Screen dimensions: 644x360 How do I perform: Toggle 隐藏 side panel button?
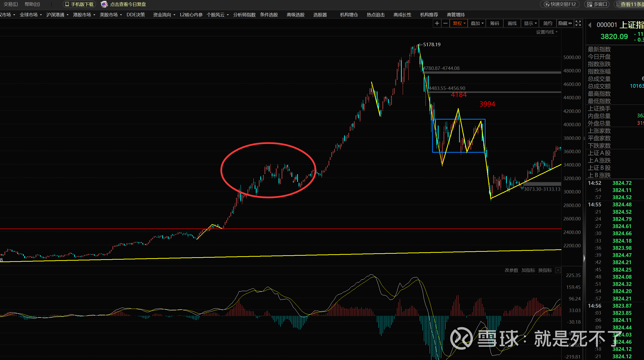[565, 23]
